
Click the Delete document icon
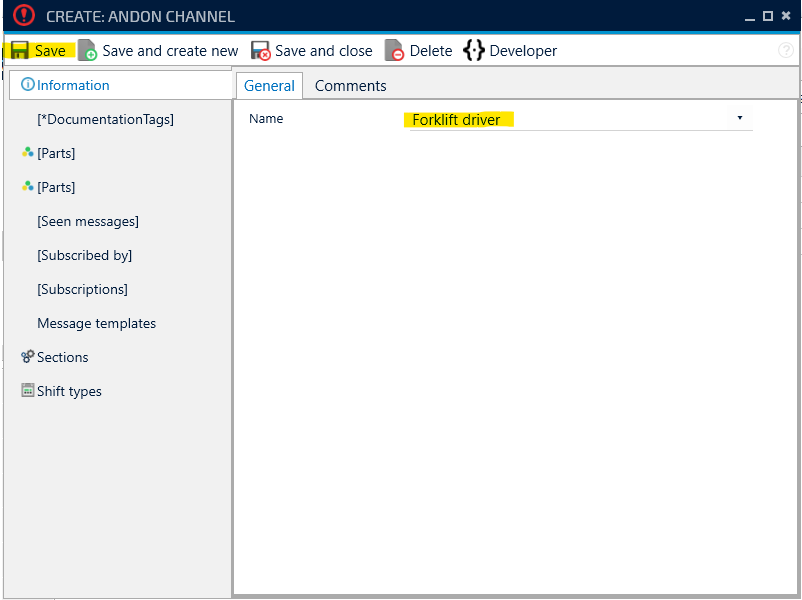395,51
